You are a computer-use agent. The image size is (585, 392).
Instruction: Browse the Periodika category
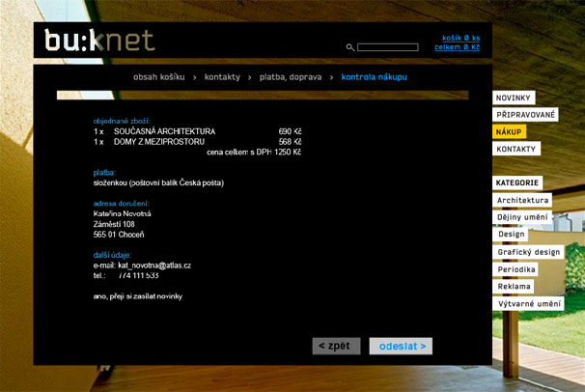pos(516,269)
